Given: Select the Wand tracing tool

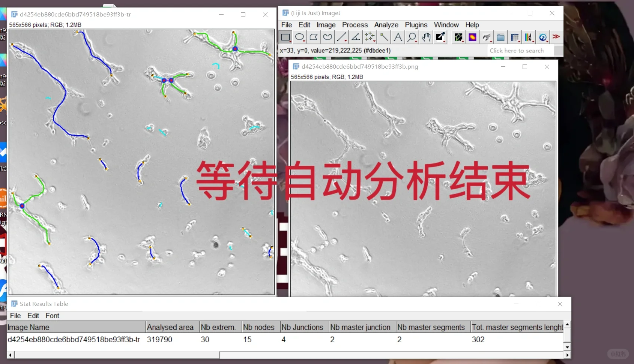Looking at the screenshot, I should (x=384, y=37).
